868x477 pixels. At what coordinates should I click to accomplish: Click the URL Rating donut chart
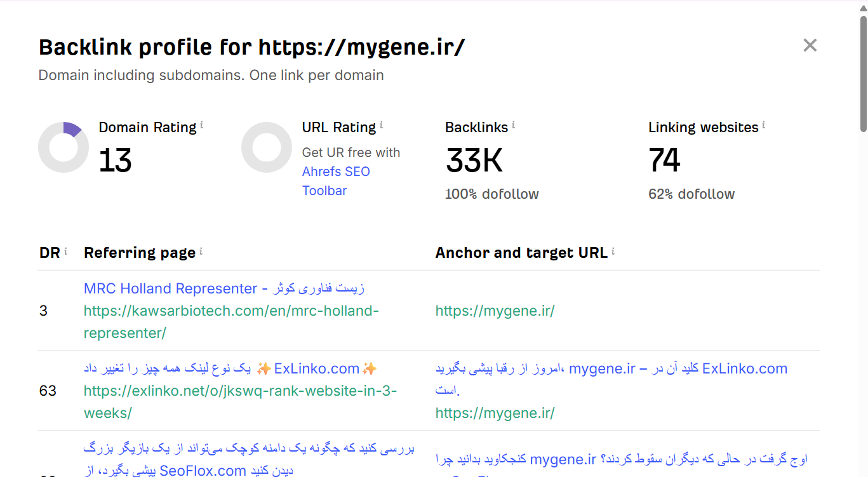pos(267,147)
